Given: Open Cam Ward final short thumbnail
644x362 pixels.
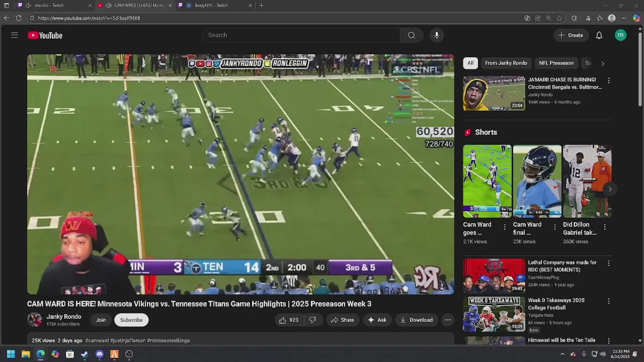Looking at the screenshot, I should pyautogui.click(x=537, y=181).
